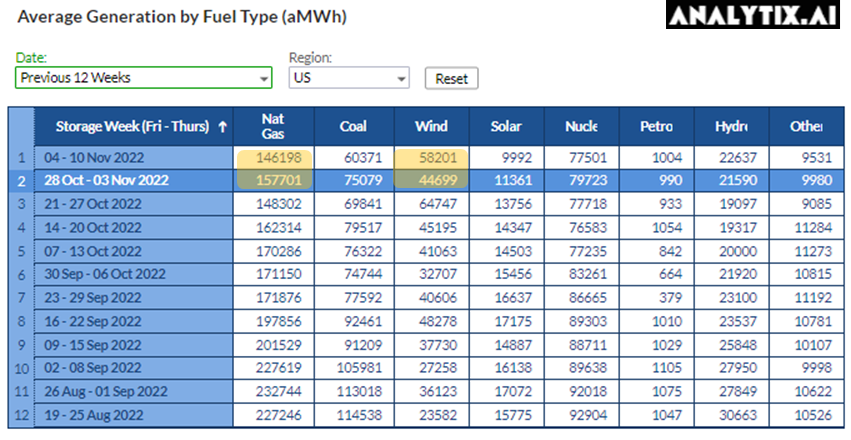Click the Nat Gas column header
The image size is (851, 440).
click(273, 126)
